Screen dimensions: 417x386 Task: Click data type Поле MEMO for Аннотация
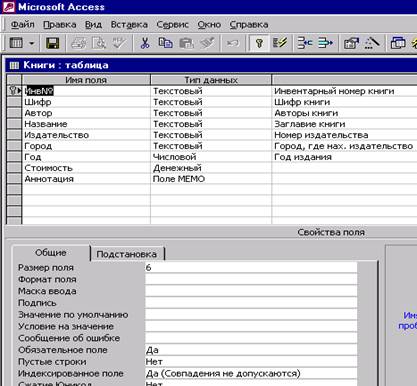point(211,179)
